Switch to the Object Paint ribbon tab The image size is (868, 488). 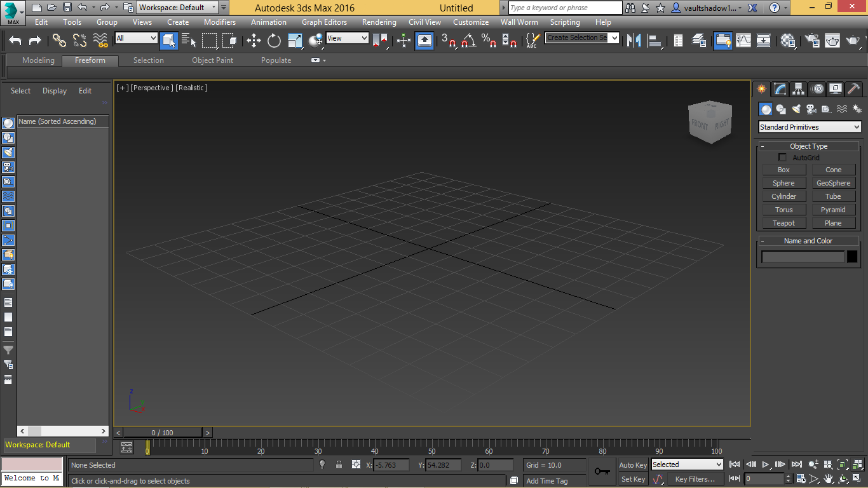(x=212, y=60)
